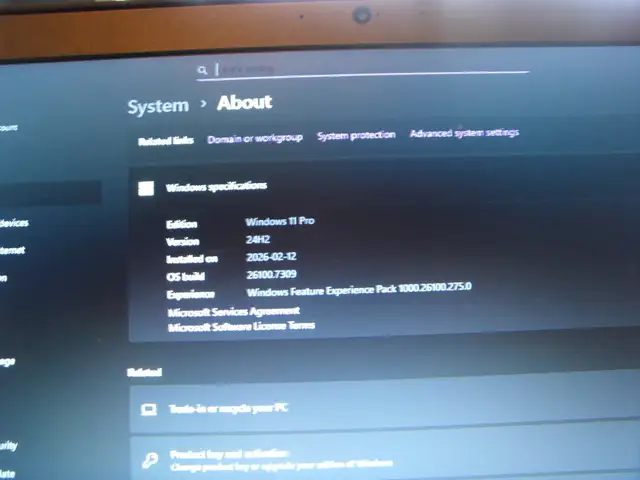Select OS build value 26100.7309
640x480 pixels.
click(x=271, y=274)
